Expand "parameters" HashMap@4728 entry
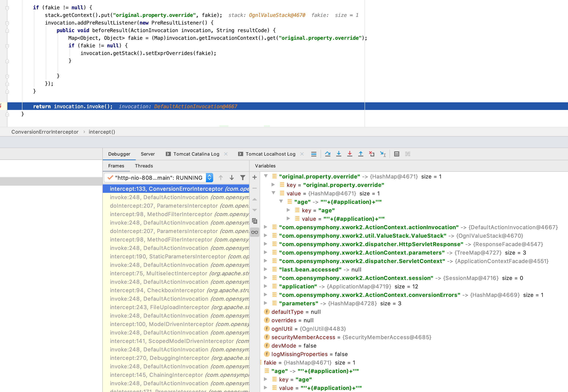 (266, 303)
